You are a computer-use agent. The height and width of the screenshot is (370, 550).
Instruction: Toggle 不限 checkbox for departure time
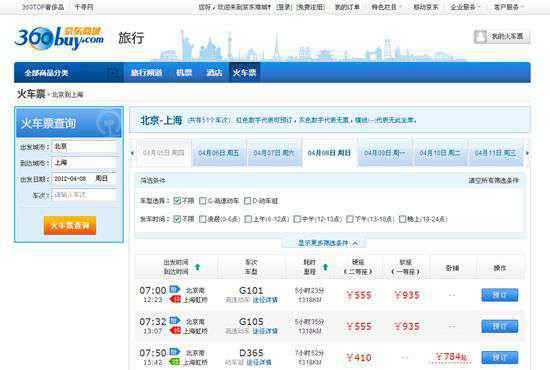point(177,219)
